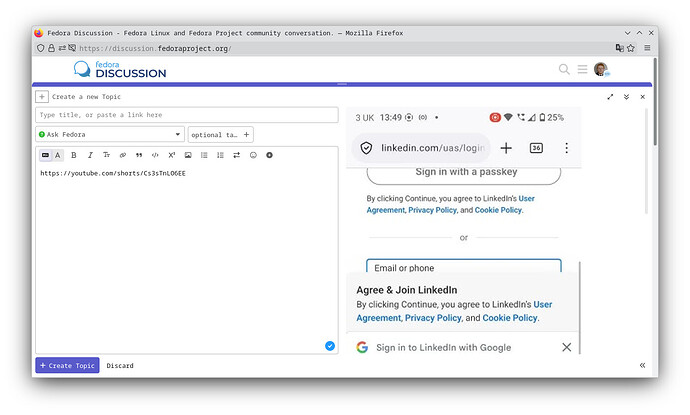The width and height of the screenshot is (690, 415).
Task: Open the tracking protection shield
Action: coord(40,48)
